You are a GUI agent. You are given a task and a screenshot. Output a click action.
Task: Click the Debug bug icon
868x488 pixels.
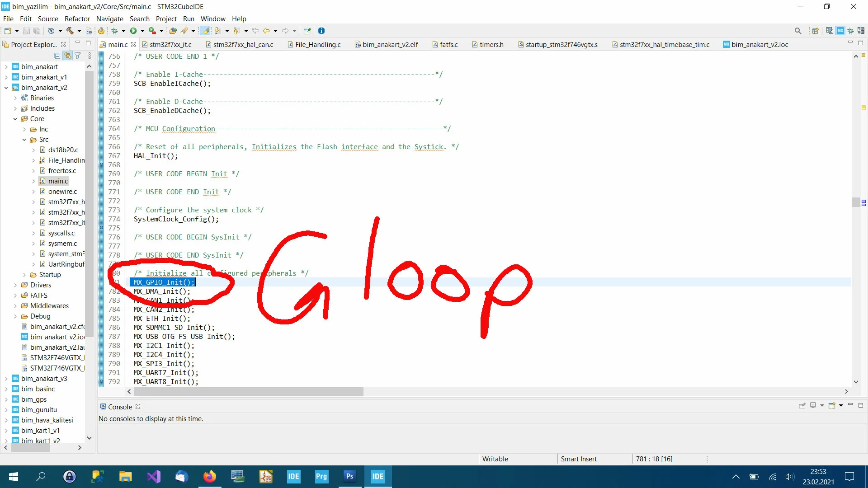tap(115, 31)
